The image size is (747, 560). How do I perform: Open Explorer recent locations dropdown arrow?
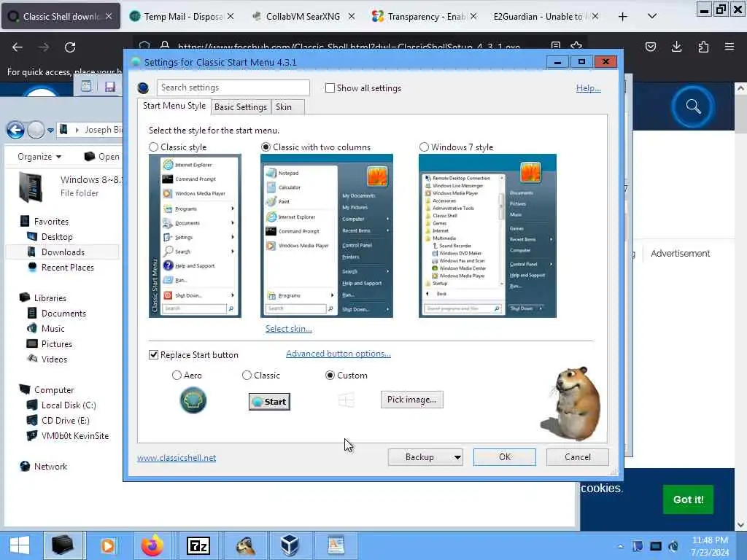[50, 130]
